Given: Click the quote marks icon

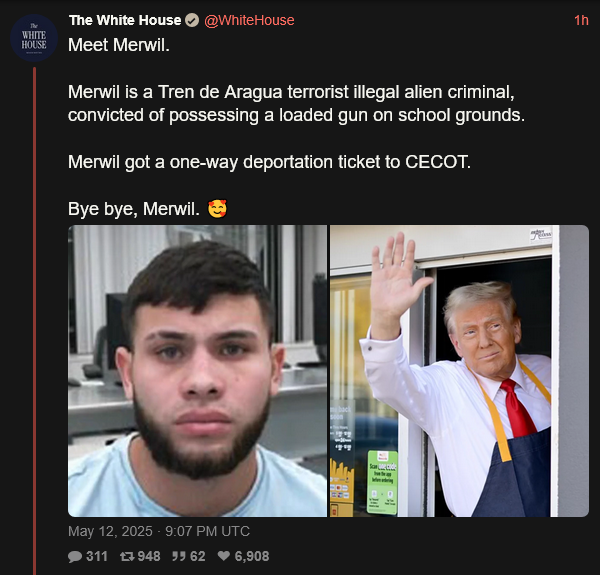Looking at the screenshot, I should [x=178, y=556].
